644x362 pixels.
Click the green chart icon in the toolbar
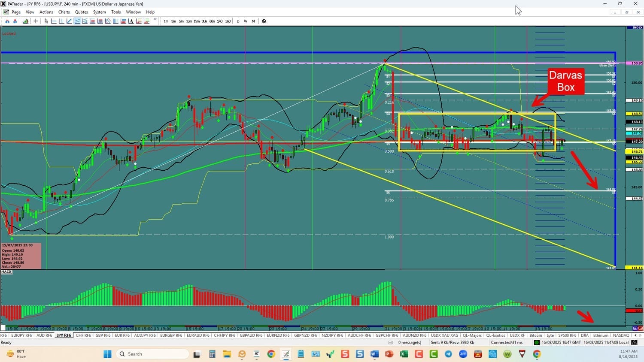[x=25, y=21]
